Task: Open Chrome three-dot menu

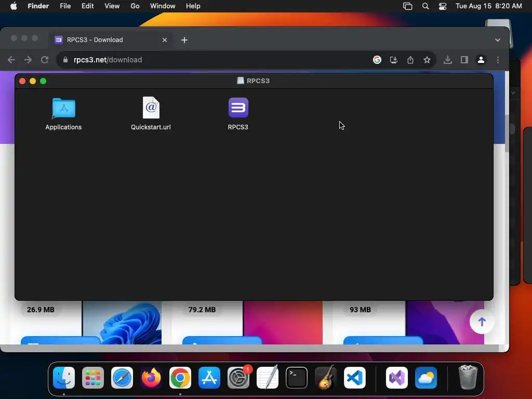Action: (x=498, y=60)
